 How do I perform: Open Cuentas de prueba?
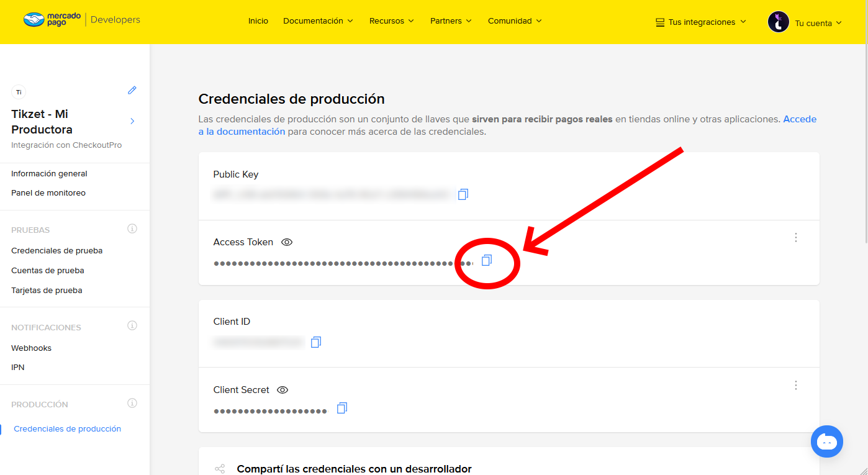(x=47, y=271)
